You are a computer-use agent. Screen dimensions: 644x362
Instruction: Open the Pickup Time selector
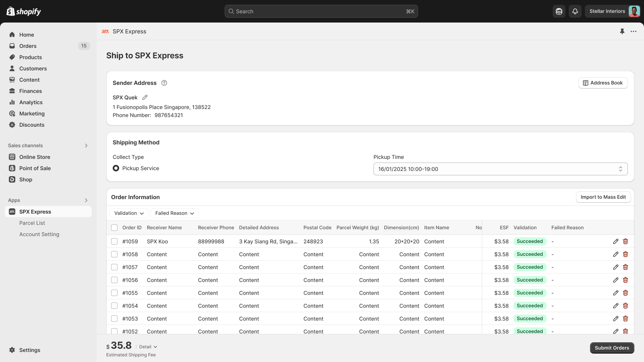pyautogui.click(x=500, y=169)
